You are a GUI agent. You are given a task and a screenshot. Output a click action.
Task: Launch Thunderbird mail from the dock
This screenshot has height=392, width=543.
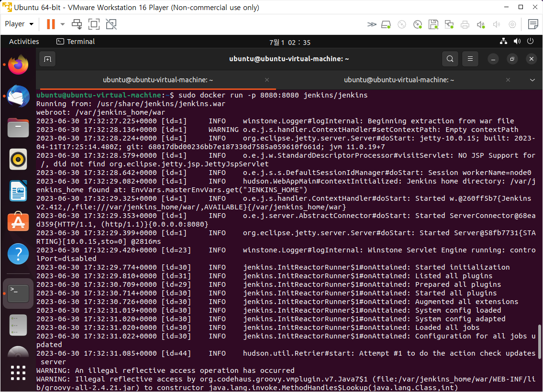coord(18,96)
